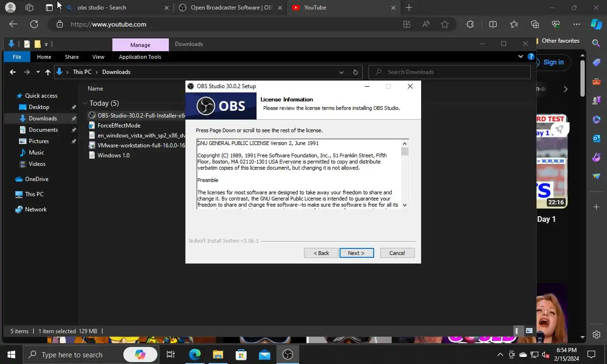Open recent locations dropdown in Explorer
Image resolution: width=607 pixels, height=364 pixels.
coord(38,72)
